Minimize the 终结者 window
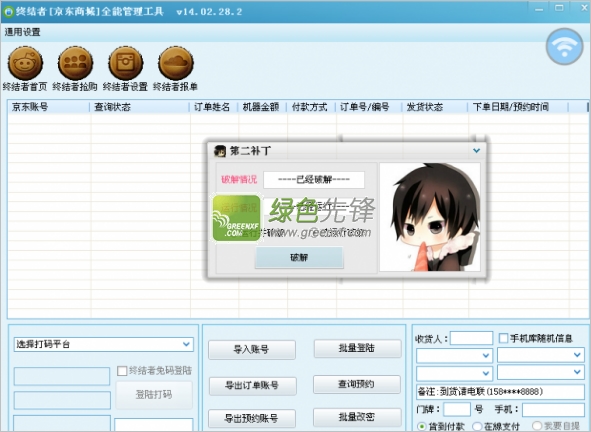The image size is (591, 432). (x=539, y=9)
